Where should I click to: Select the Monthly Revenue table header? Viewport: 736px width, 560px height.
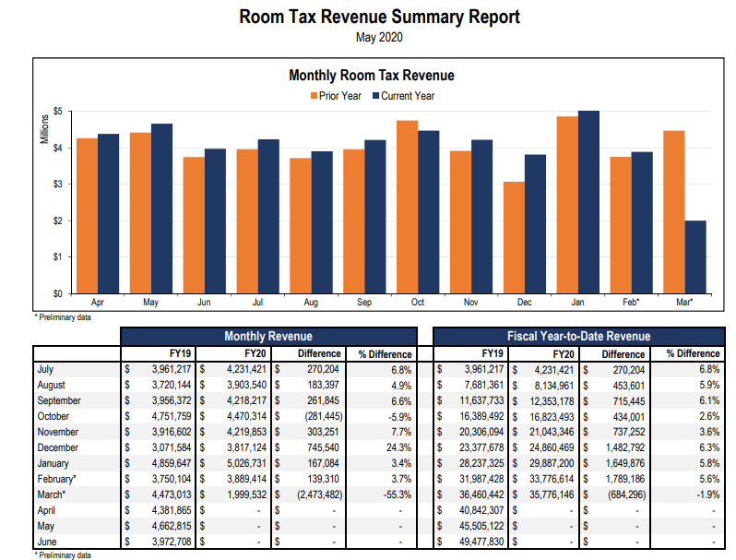point(268,337)
